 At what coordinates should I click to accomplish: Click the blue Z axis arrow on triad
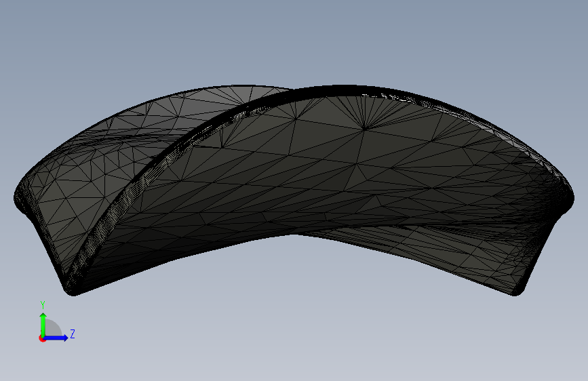tap(56, 338)
